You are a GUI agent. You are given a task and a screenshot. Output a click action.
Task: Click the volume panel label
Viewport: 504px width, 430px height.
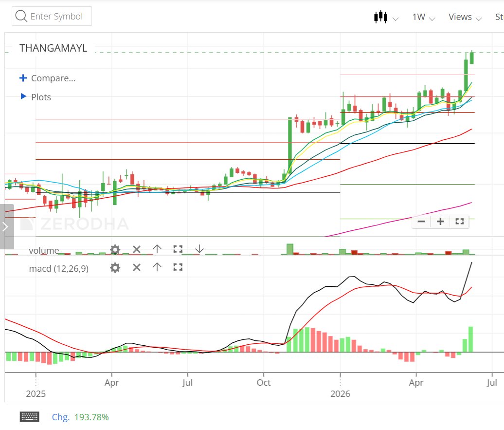[x=44, y=250]
